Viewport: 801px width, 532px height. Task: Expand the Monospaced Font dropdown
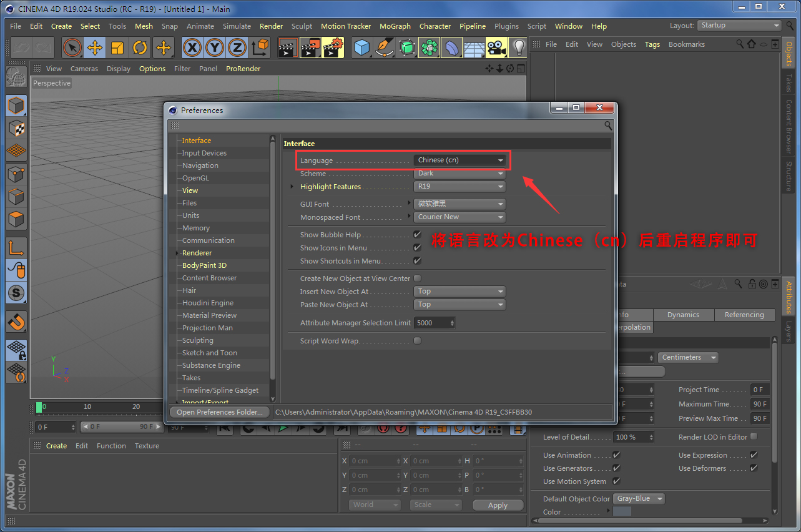click(460, 217)
